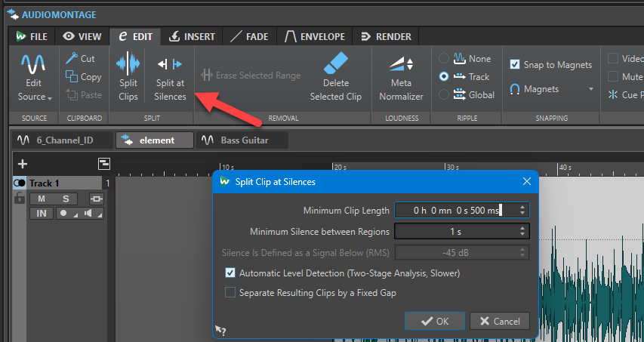Screen dimensions: 644x342
Task: Click the Split at Silences icon
Action: (170, 64)
